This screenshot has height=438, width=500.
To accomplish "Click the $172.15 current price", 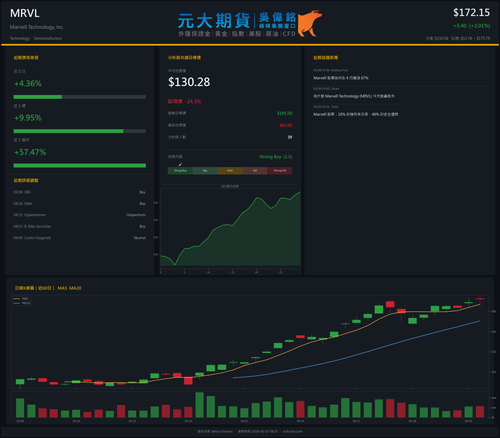I will tap(471, 13).
